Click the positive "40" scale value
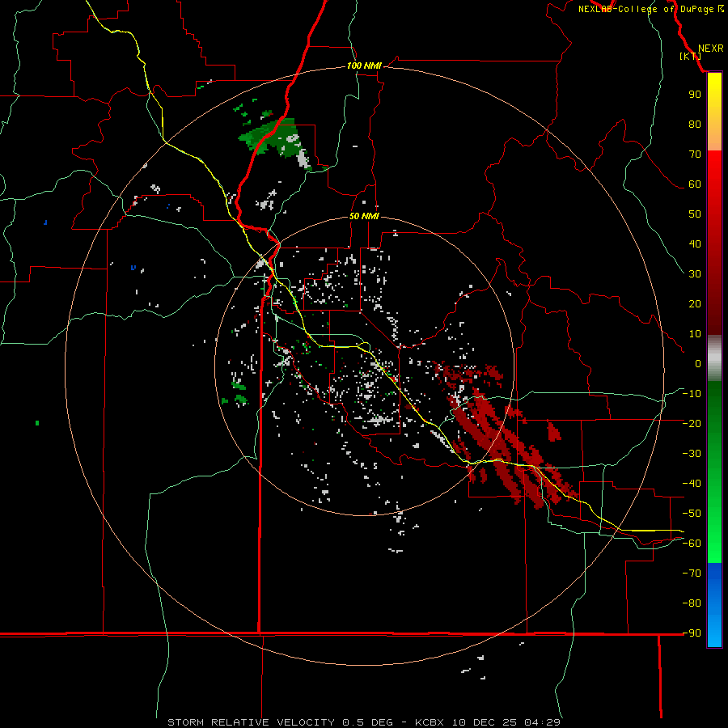Viewport: 728px width, 728px height. pyautogui.click(x=695, y=243)
